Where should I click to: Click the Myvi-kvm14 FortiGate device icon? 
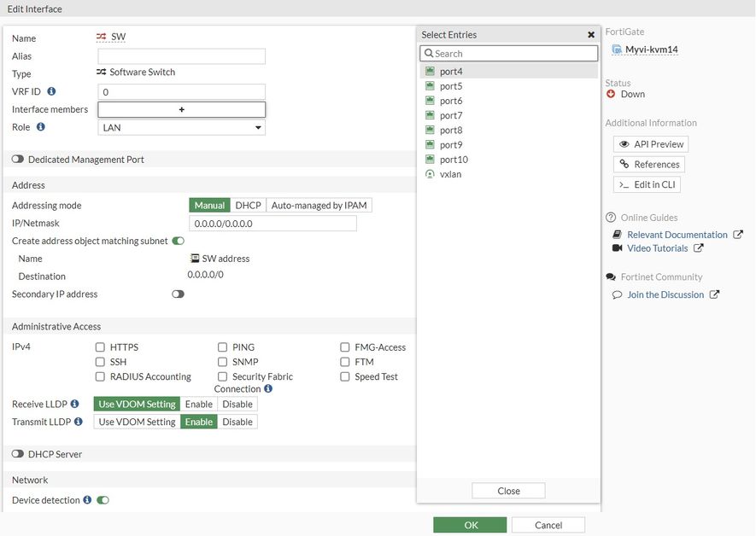click(x=618, y=50)
